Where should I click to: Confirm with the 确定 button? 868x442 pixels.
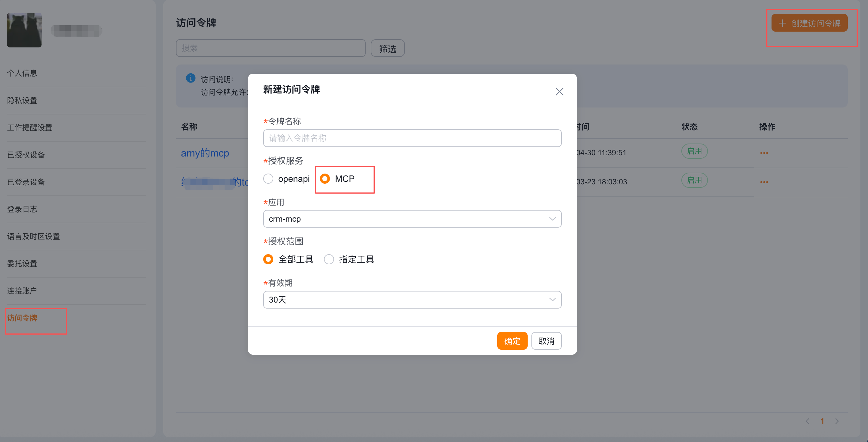point(512,341)
